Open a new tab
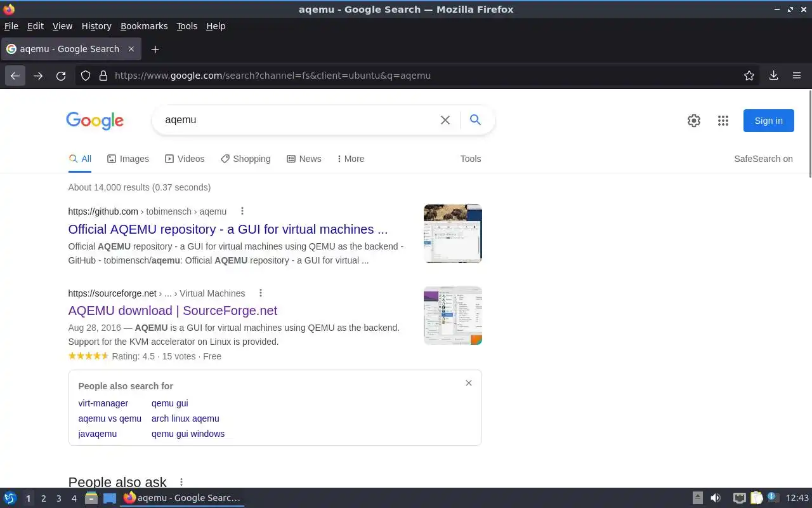The image size is (812, 508). point(155,49)
